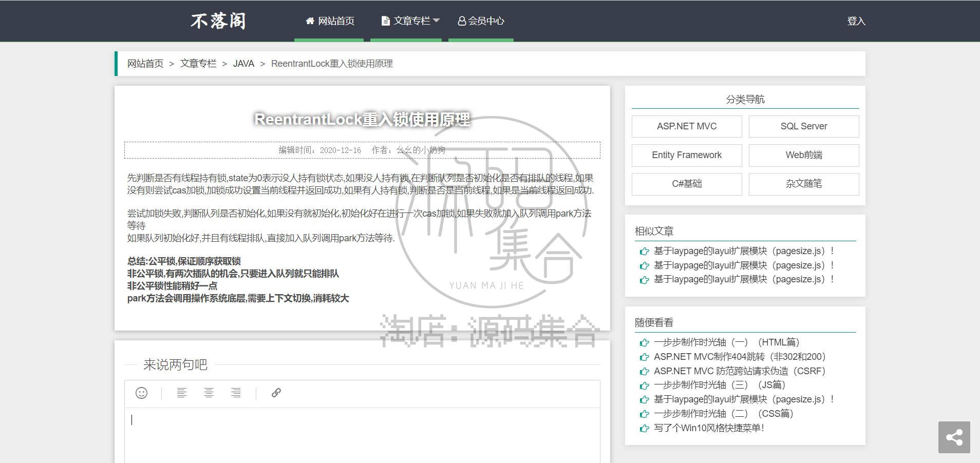Click breadcrumb ReentrantLock重入锁使用原理

[x=332, y=64]
